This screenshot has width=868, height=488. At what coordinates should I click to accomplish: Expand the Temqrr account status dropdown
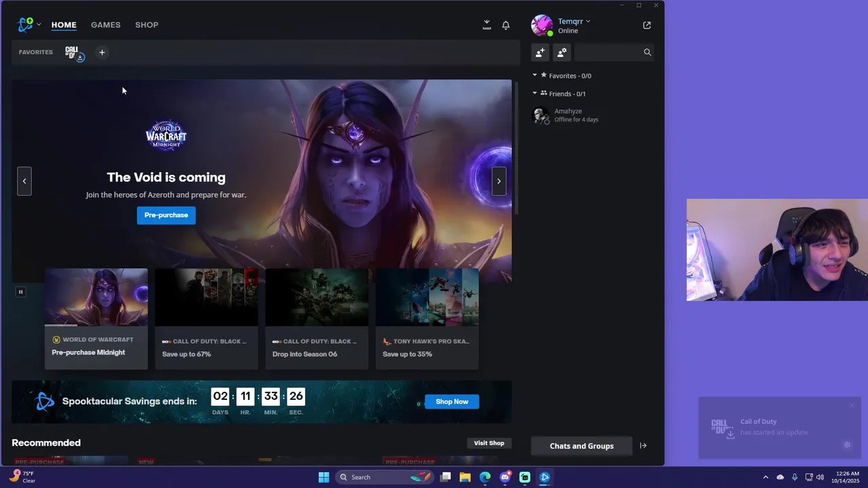click(574, 21)
